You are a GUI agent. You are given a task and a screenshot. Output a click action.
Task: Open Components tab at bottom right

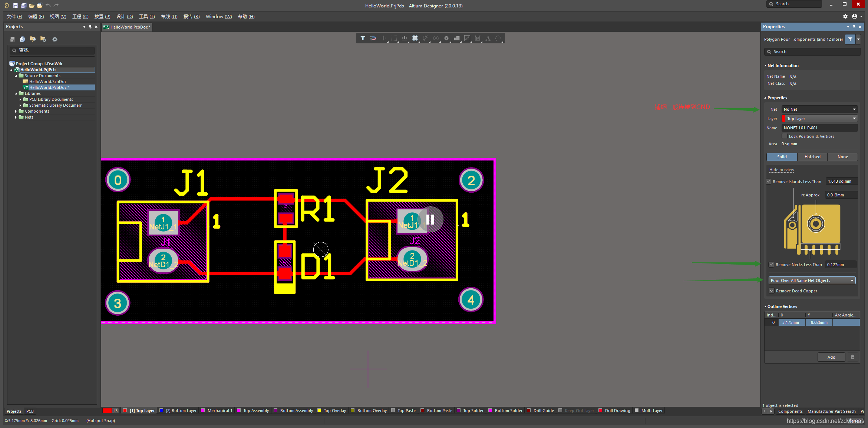[790, 411]
